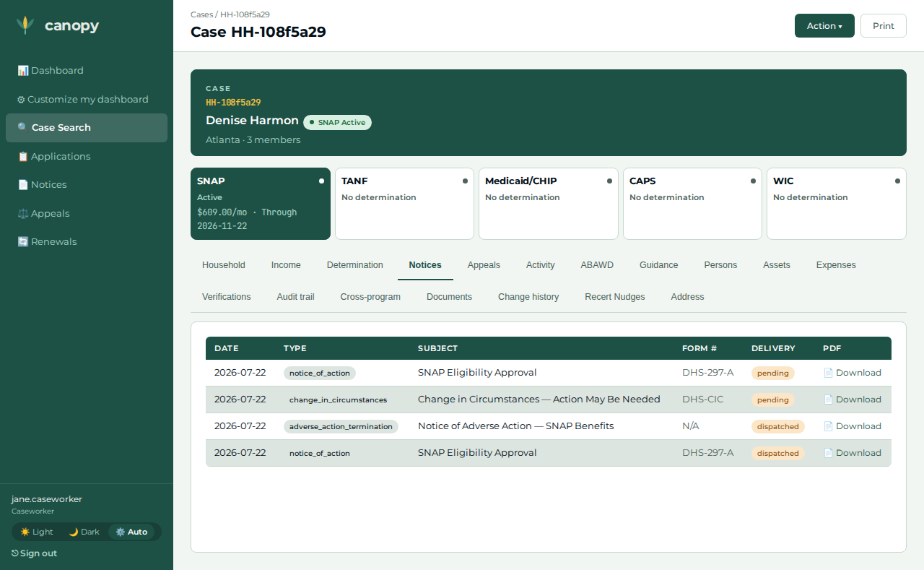Switch to the Cross-program tab
Image resolution: width=924 pixels, height=570 pixels.
(370, 297)
